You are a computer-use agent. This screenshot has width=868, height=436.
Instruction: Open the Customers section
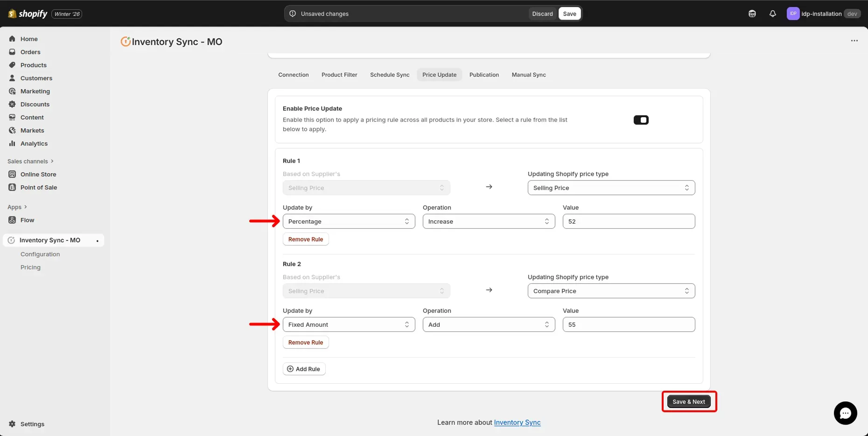(x=36, y=78)
